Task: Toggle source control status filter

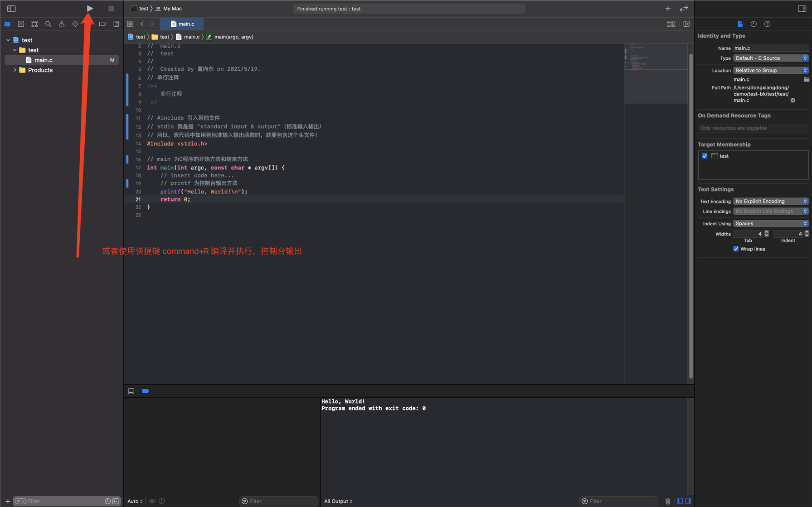Action: pyautogui.click(x=116, y=501)
